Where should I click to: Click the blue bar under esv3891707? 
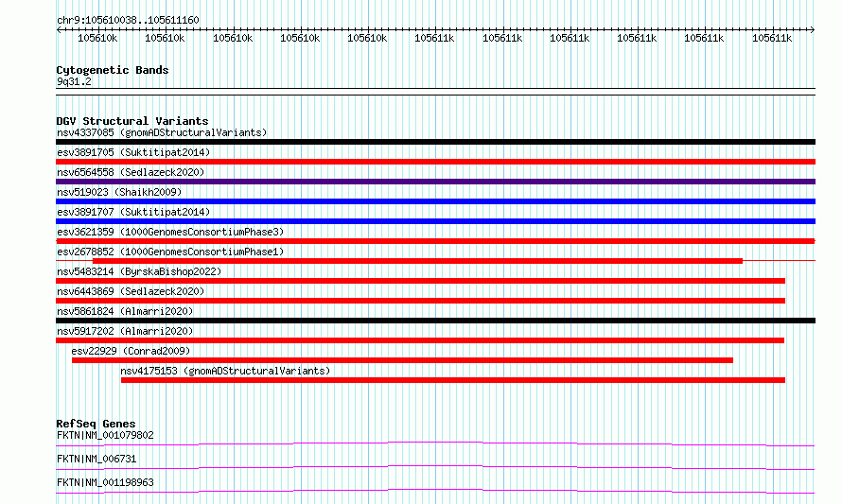435,221
